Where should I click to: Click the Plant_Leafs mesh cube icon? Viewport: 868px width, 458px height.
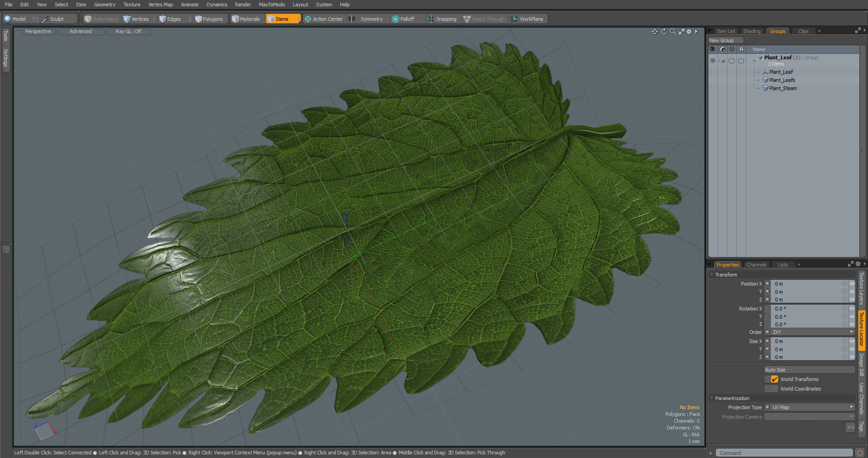(765, 80)
